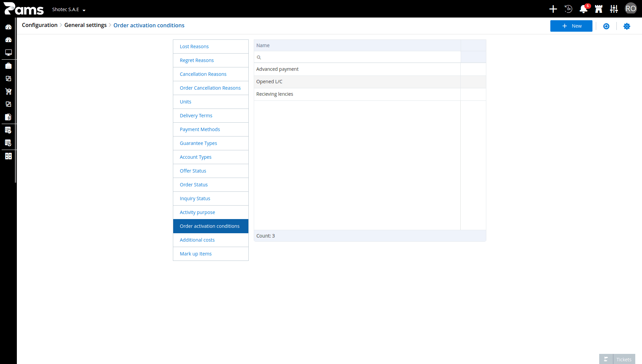
Task: Click the Tickets flag icon
Action: pyautogui.click(x=606, y=359)
